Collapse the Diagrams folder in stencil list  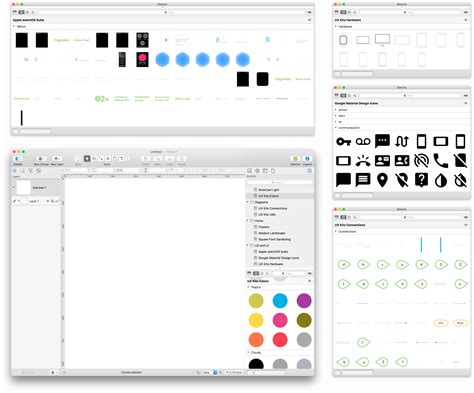click(x=247, y=202)
